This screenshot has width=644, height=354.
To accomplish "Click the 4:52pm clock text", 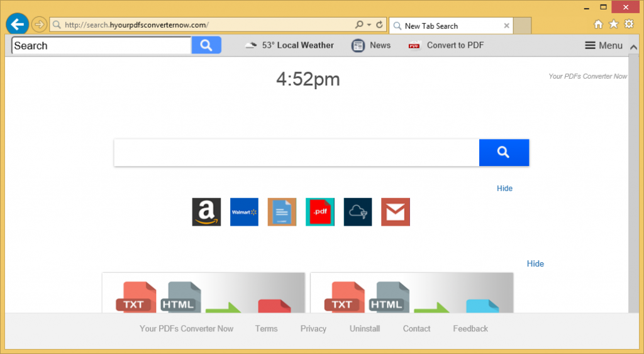I will point(308,79).
